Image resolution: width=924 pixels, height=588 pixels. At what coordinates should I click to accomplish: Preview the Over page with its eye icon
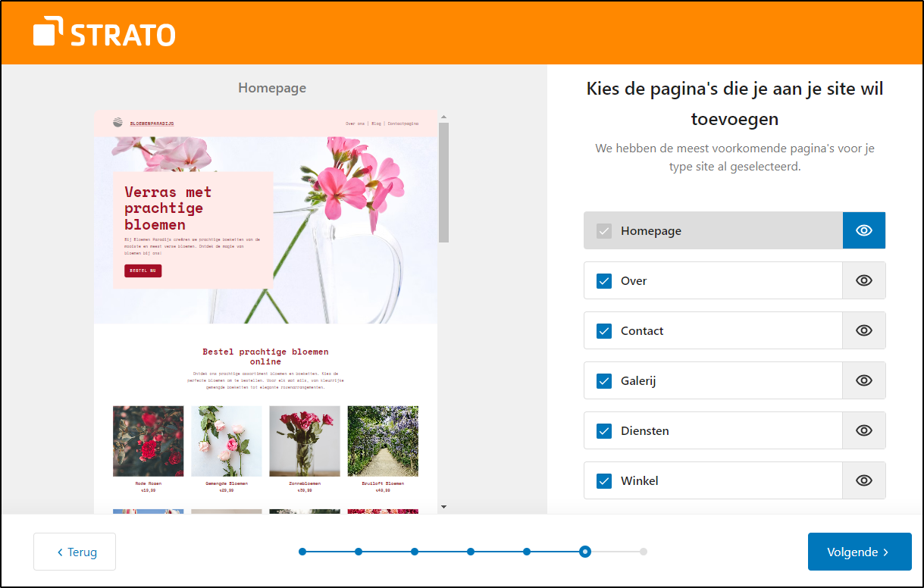pyautogui.click(x=863, y=280)
